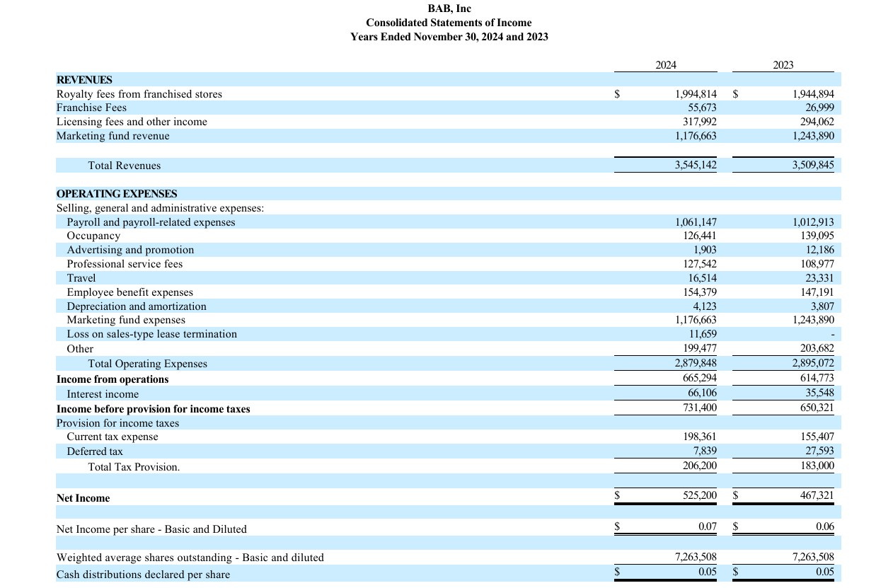Click the "Deferred tax" label
Viewport: 893px width, 588px height.
point(95,451)
